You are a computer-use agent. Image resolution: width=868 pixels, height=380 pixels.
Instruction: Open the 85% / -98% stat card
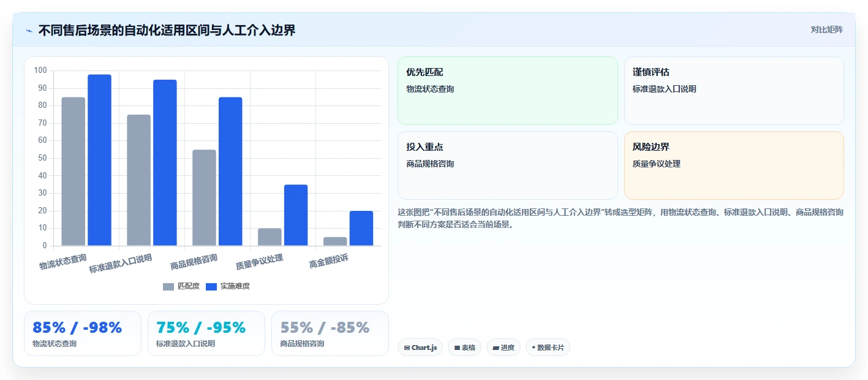pos(83,333)
